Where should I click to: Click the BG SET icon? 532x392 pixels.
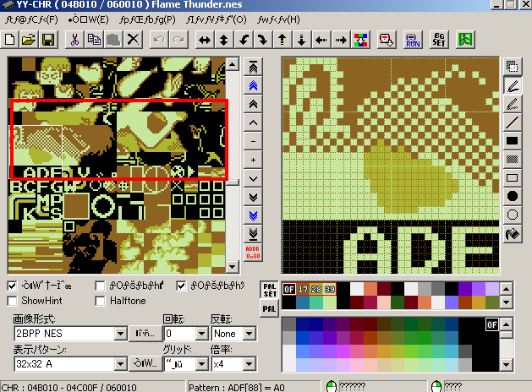click(439, 40)
